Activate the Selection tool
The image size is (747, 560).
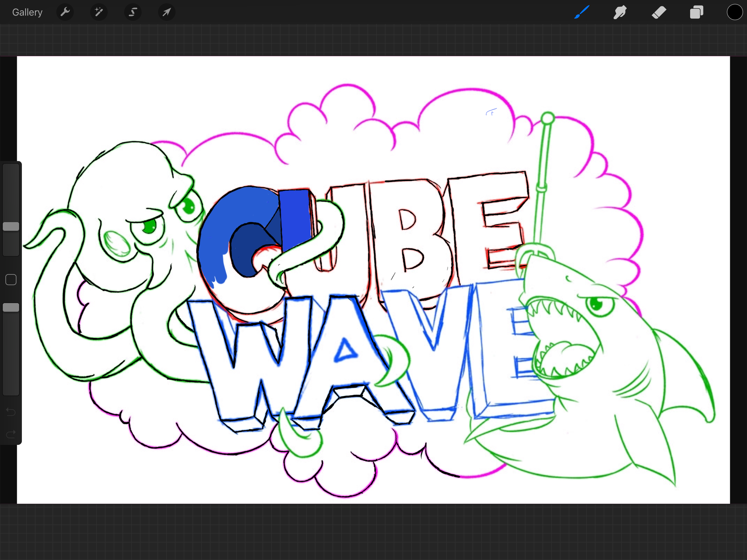(x=133, y=13)
